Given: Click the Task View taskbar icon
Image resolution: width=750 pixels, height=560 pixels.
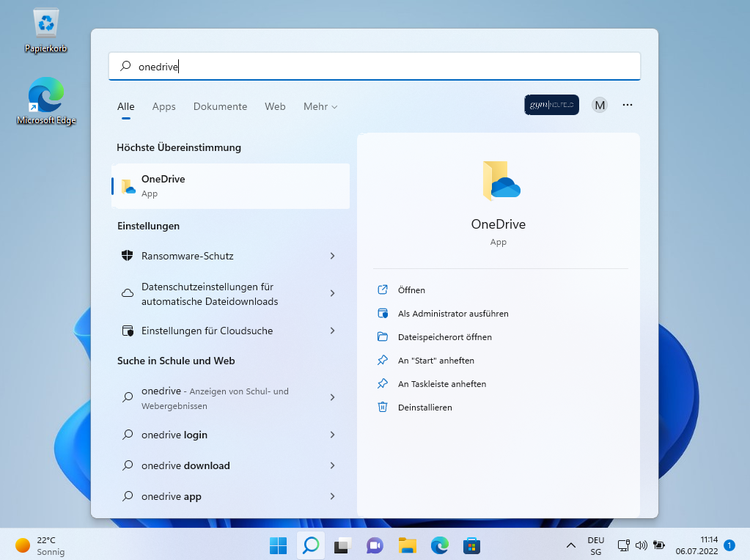Looking at the screenshot, I should click(342, 545).
